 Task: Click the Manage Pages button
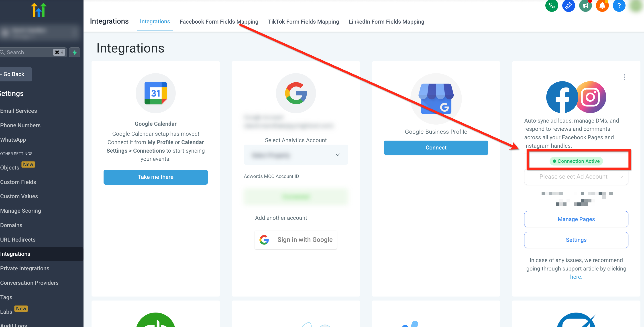click(576, 219)
